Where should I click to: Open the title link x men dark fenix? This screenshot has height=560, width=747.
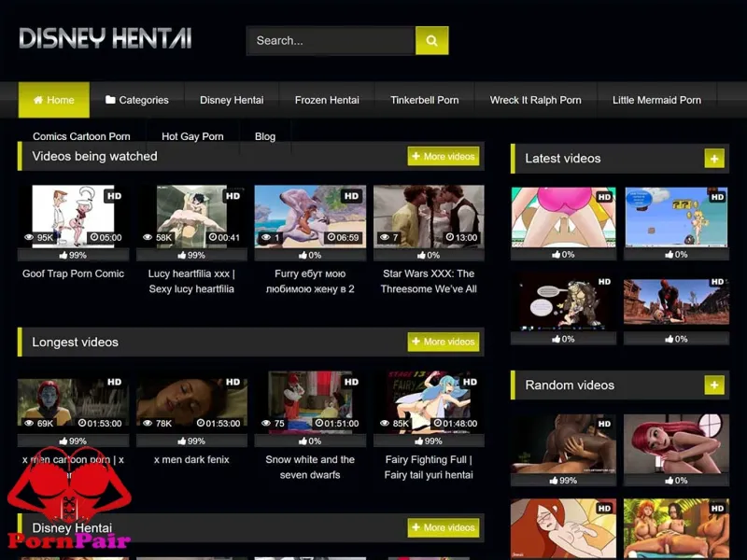coord(191,459)
